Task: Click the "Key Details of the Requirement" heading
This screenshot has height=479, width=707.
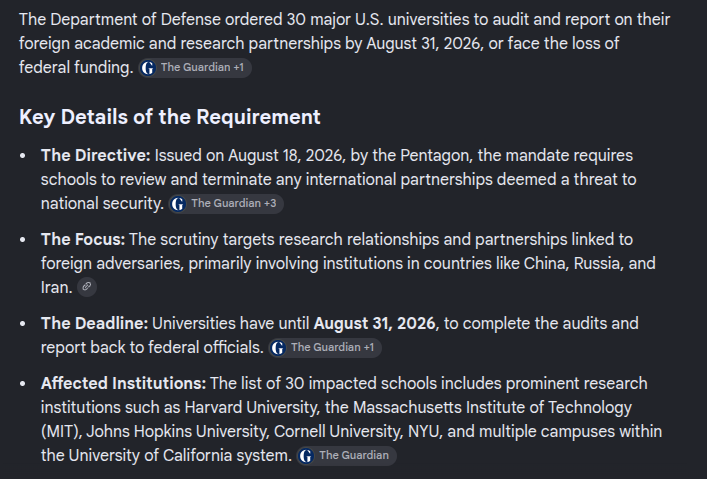Action: 170,117
